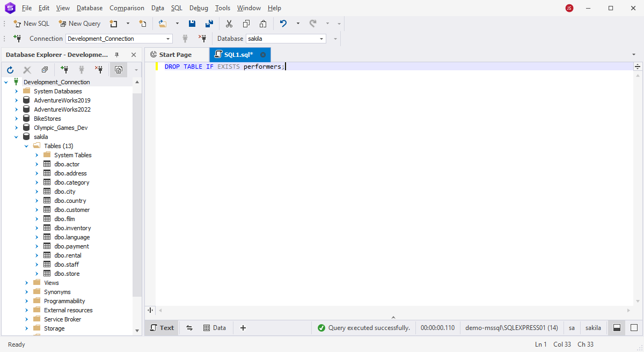Open the Debug menu
Screen dimensions: 644x352
tap(199, 8)
